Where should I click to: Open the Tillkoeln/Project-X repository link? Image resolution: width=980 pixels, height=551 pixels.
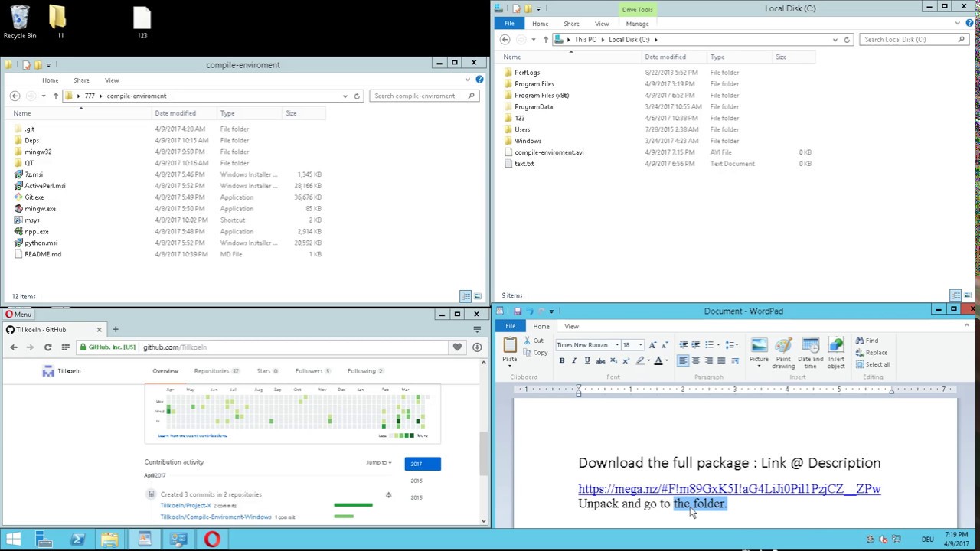185,506
